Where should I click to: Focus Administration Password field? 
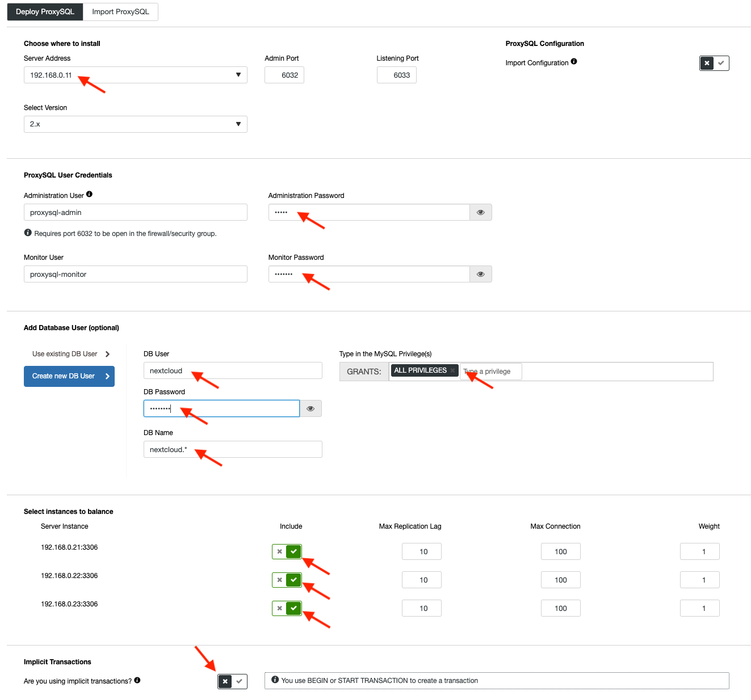(370, 212)
